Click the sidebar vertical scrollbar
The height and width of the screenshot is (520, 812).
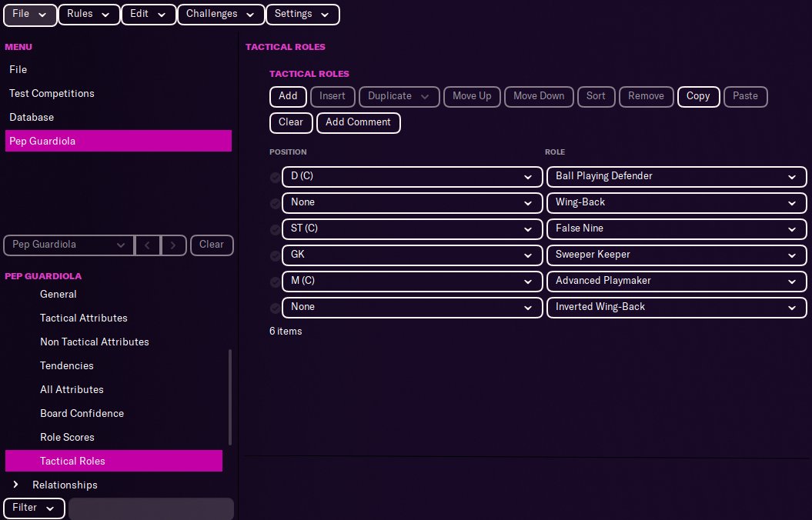click(229, 398)
